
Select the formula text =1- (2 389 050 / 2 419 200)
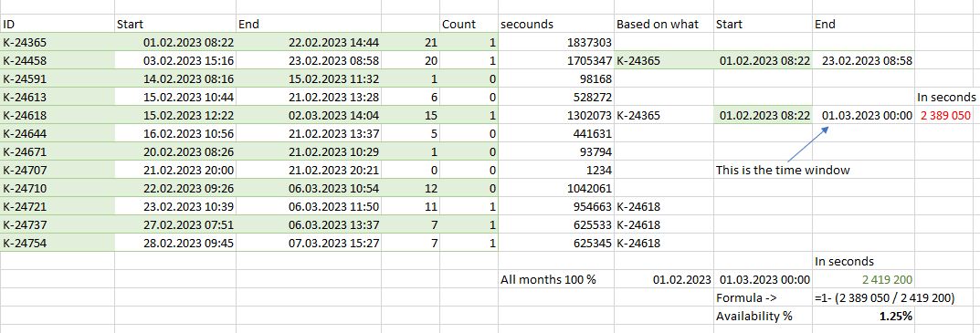884,298
